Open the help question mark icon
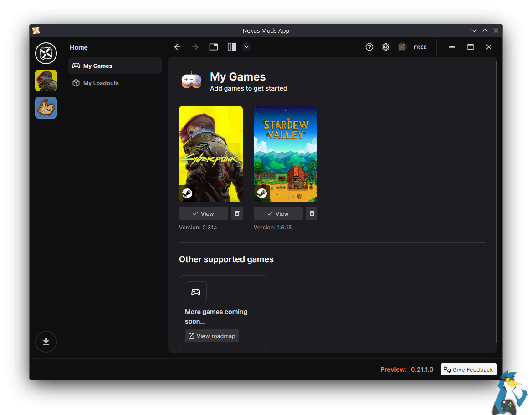The image size is (532, 415). (369, 47)
